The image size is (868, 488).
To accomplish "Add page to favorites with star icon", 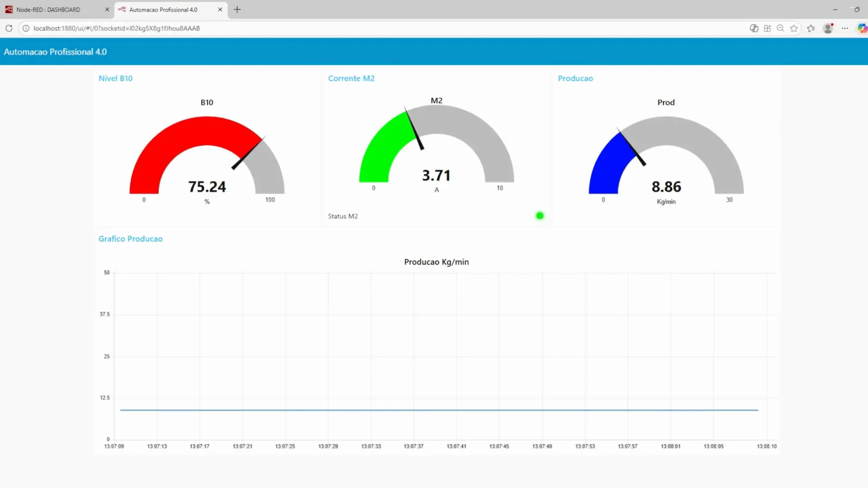I will [x=794, y=28].
